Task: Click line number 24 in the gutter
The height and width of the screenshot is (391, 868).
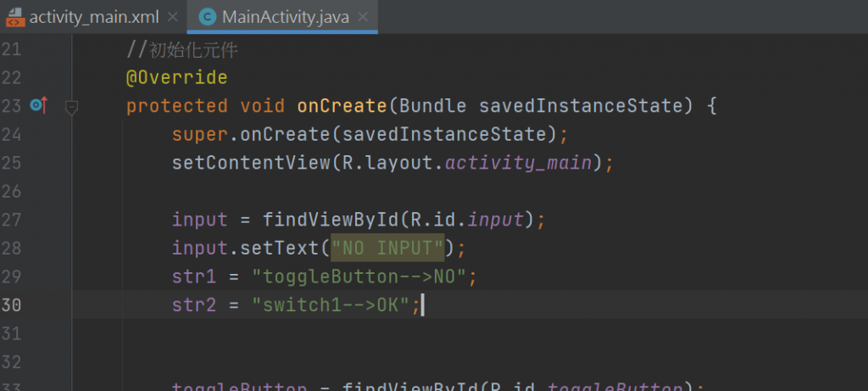Action: pyautogui.click(x=11, y=135)
